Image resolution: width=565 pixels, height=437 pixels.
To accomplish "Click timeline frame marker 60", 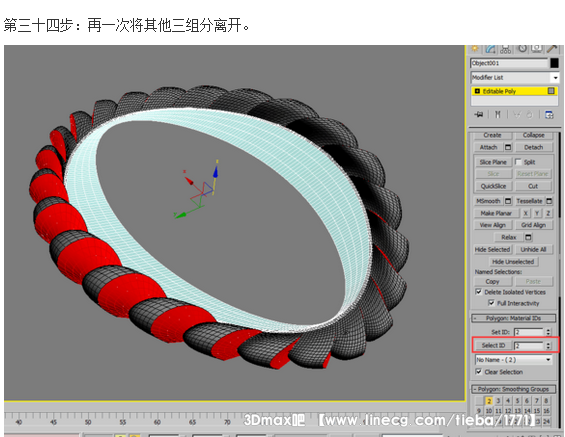I will (x=157, y=422).
